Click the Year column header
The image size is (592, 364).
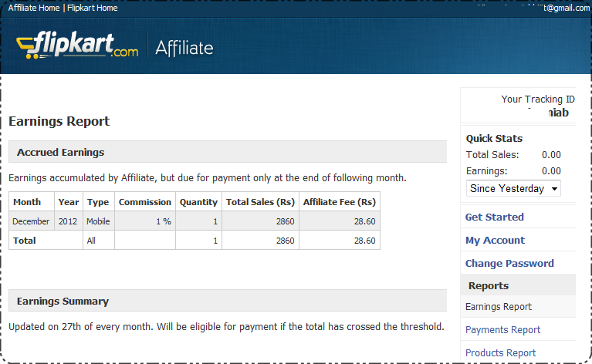point(69,202)
